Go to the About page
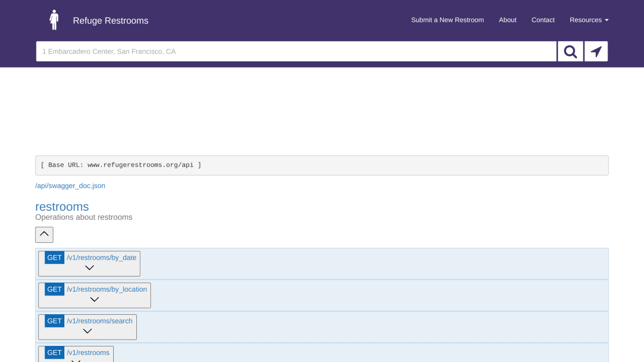 508,20
